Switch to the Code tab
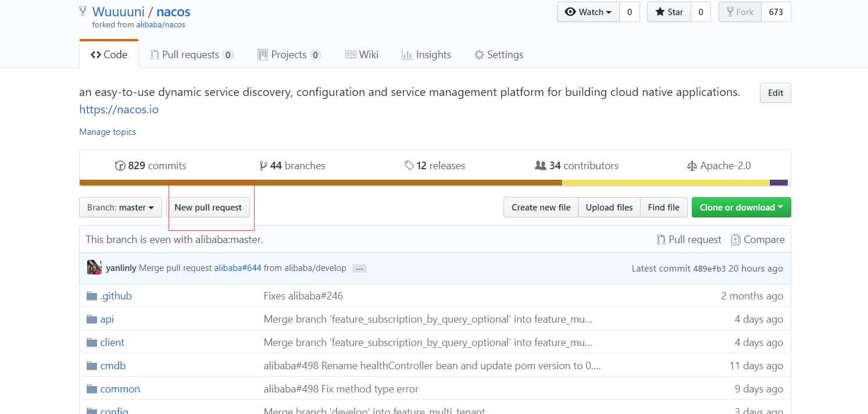 109,55
